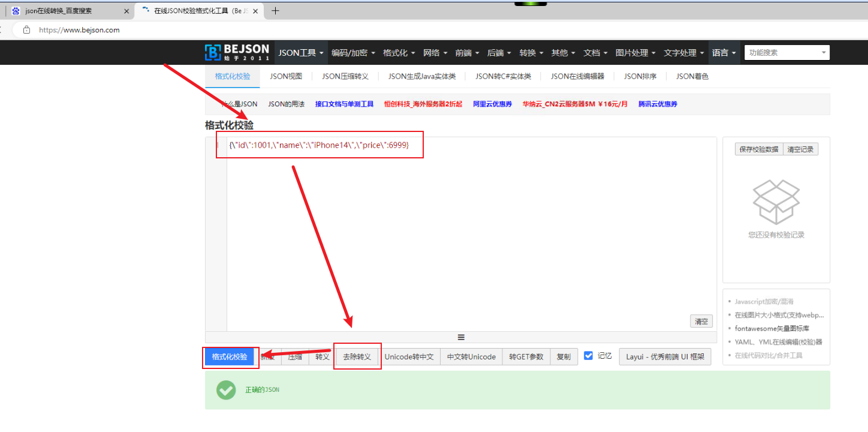
Task: Open the 编码/加密 dropdown menu
Action: [353, 53]
